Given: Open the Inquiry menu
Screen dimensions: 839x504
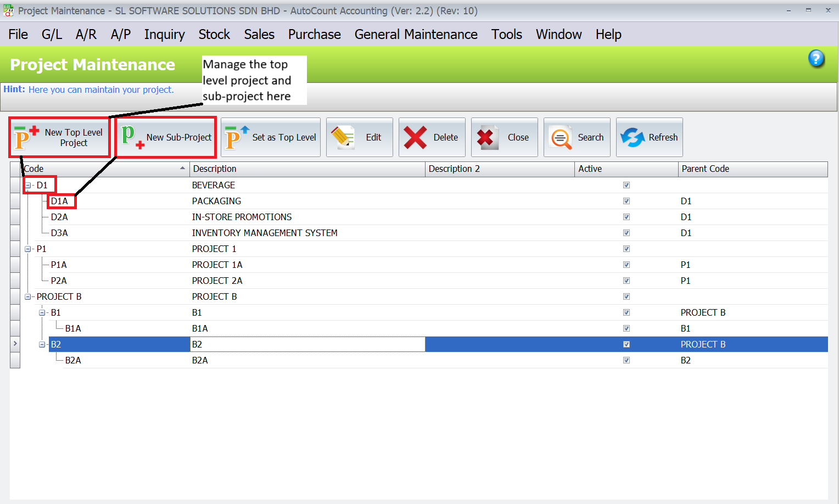Looking at the screenshot, I should pyautogui.click(x=164, y=35).
